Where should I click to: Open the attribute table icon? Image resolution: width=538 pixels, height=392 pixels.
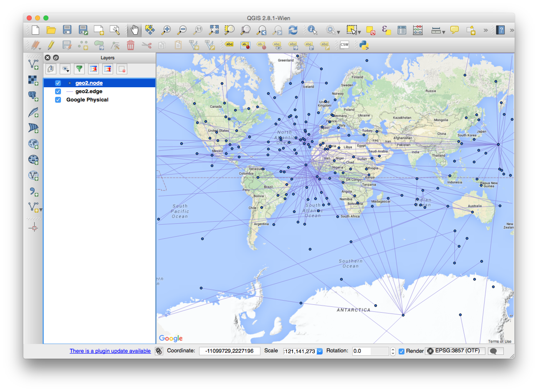point(402,30)
